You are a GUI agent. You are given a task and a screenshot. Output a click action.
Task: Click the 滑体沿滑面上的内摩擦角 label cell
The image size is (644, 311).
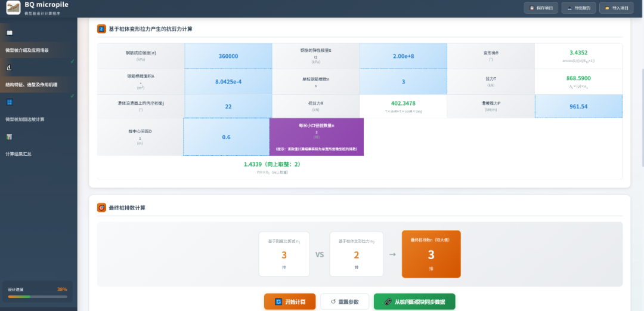141,106
